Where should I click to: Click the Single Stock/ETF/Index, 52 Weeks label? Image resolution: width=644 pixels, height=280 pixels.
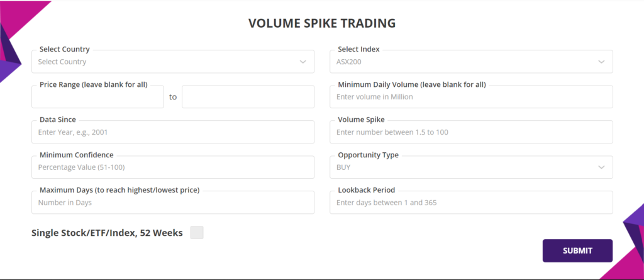point(107,233)
